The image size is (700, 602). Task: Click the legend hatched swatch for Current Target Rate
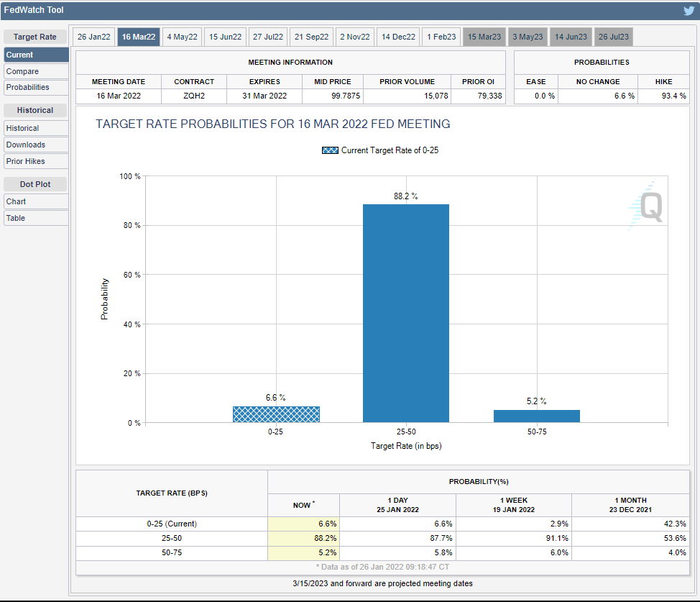pyautogui.click(x=330, y=150)
